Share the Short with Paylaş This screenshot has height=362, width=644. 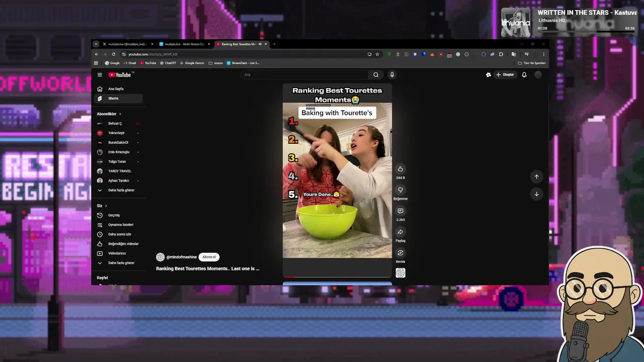[400, 232]
